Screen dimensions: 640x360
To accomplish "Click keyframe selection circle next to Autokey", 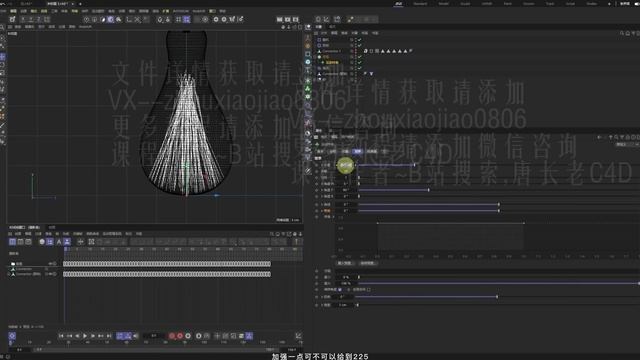I will [x=188, y=336].
